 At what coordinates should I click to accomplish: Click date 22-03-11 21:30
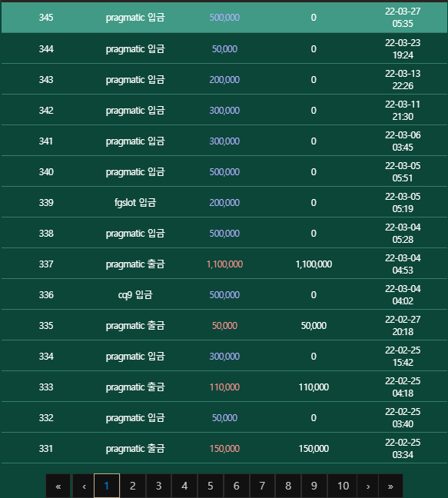(403, 111)
